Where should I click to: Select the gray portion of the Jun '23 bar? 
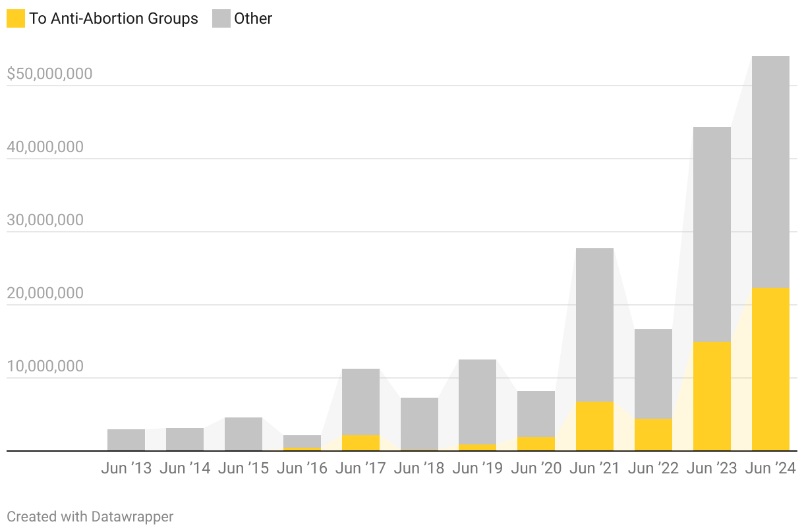[x=712, y=234]
